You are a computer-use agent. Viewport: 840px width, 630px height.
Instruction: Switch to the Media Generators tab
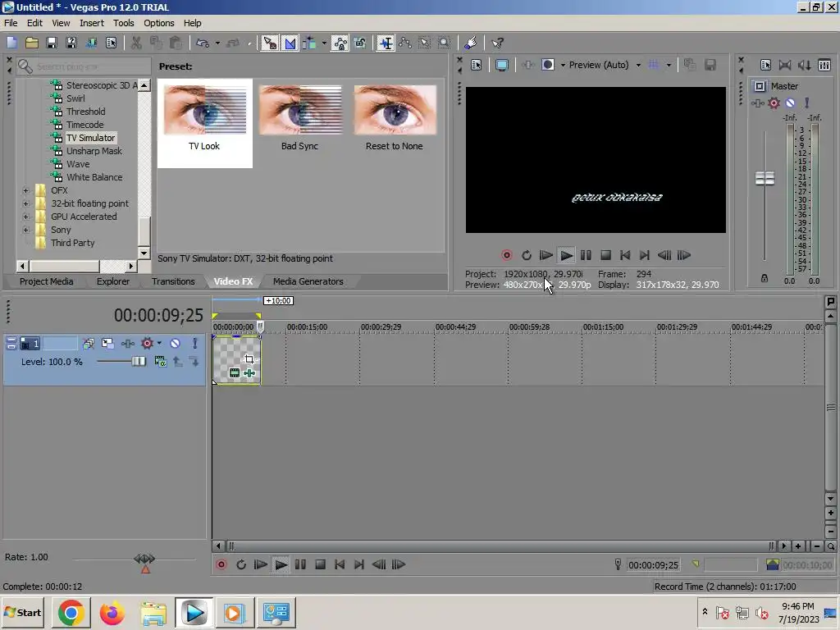coord(308,281)
